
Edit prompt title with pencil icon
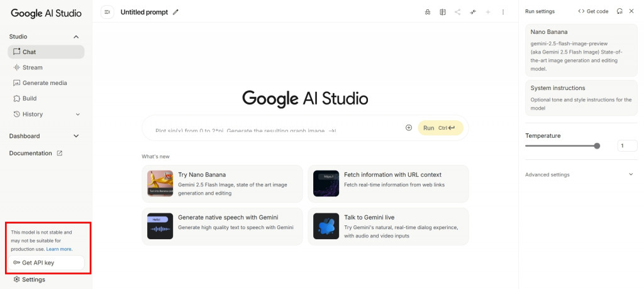click(176, 13)
